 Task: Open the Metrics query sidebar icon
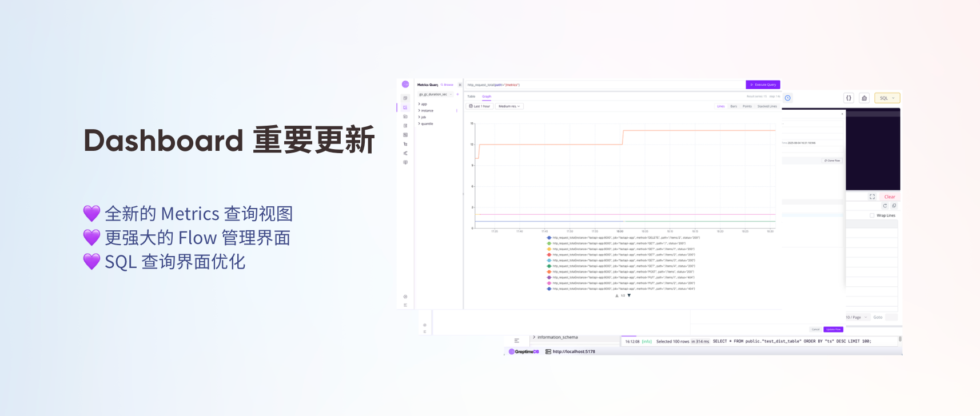coord(405,107)
